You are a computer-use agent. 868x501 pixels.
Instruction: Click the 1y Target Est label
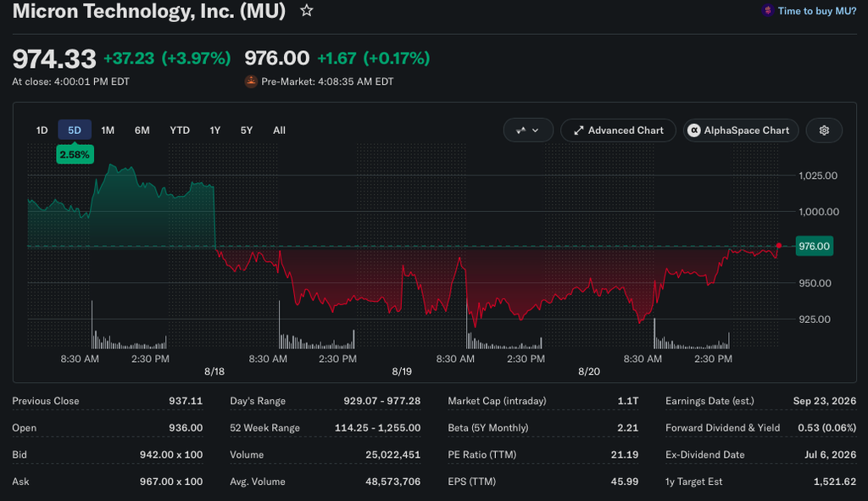(x=693, y=482)
